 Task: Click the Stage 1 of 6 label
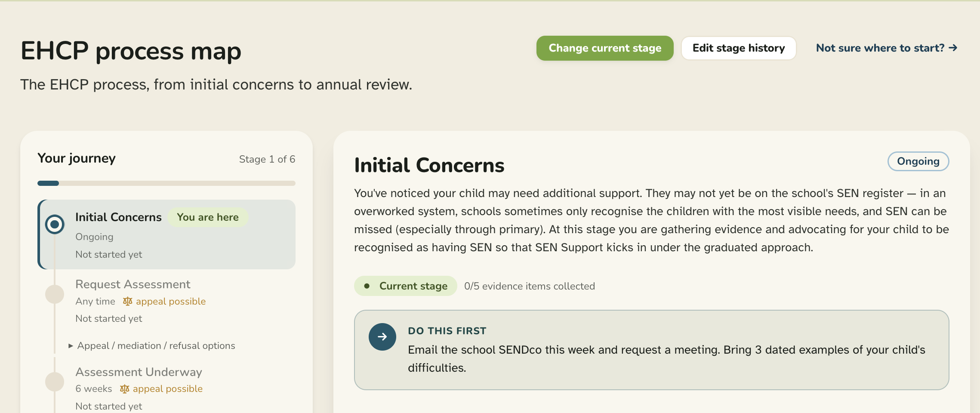(x=267, y=159)
